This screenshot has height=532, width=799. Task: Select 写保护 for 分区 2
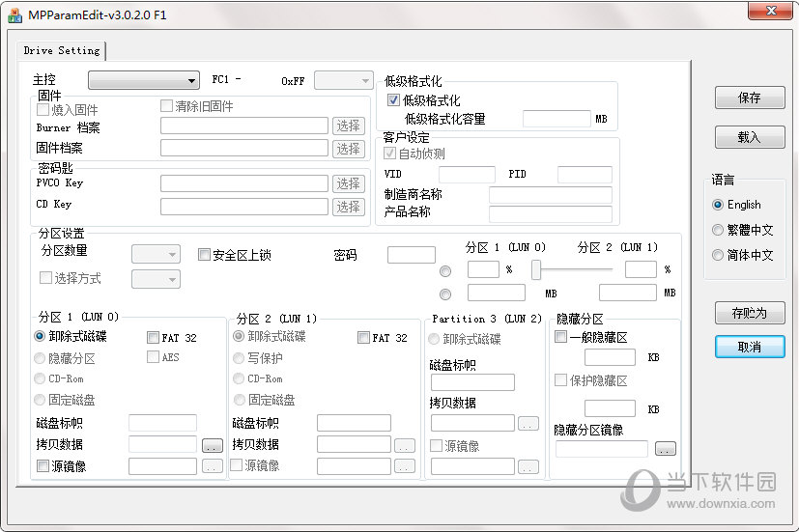click(x=239, y=358)
